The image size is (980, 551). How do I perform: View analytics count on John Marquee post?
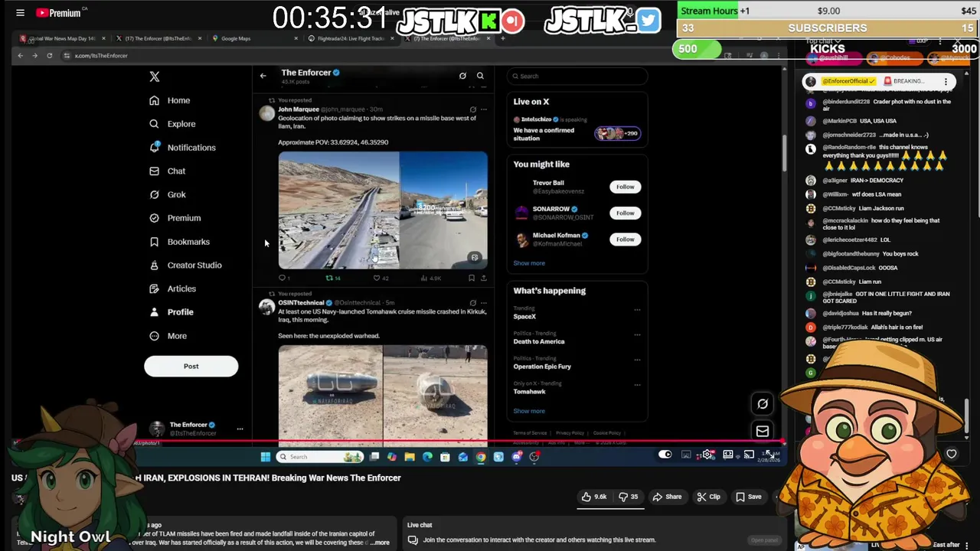(x=430, y=278)
